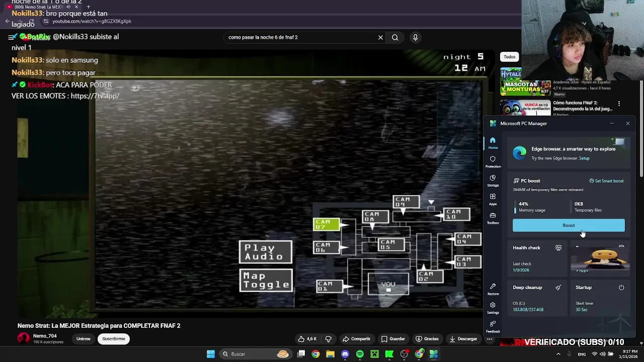The width and height of the screenshot is (644, 362).
Task: Click the Health check monitor icon
Action: [558, 248]
